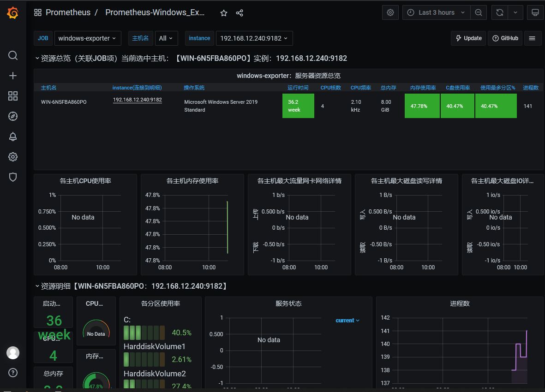This screenshot has height=392, width=545.
Task: Click the instance variable label
Action: (199, 38)
